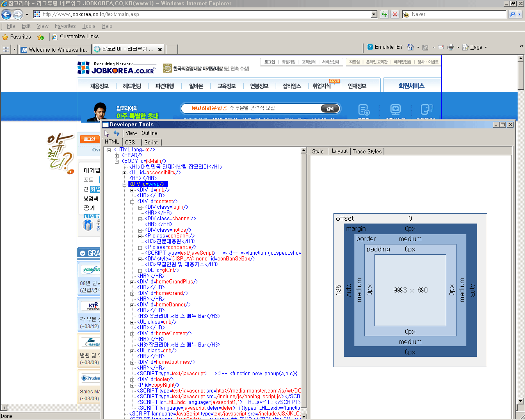Switch to the CSS tab in Developer Tools

click(130, 142)
